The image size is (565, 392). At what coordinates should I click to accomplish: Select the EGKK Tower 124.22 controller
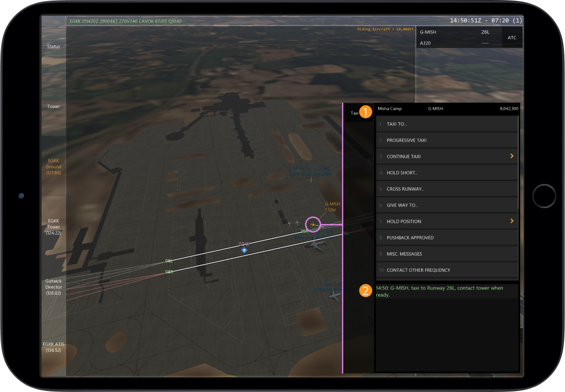(x=53, y=227)
